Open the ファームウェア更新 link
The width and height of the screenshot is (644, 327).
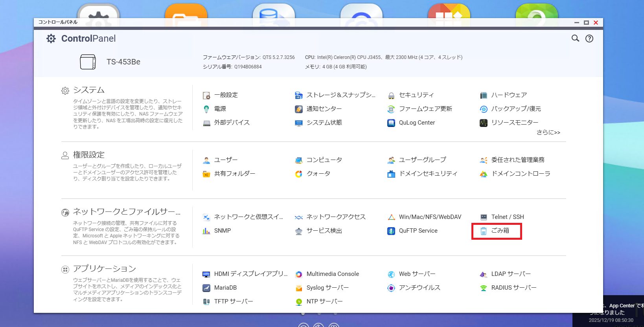tap(425, 109)
